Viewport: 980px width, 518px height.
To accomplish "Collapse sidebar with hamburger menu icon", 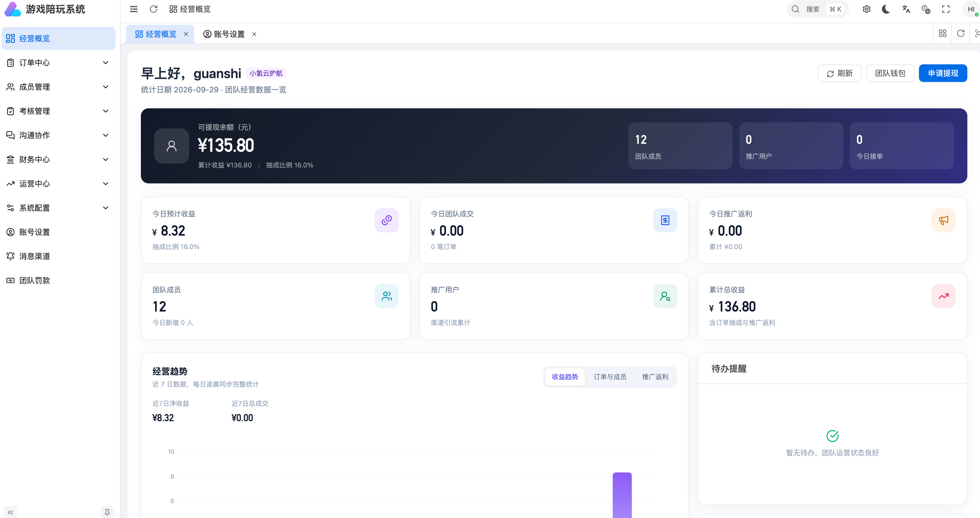I will pos(133,9).
